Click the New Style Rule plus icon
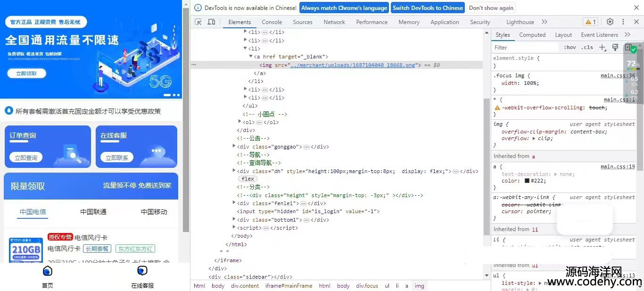This screenshot has width=644, height=291. [x=603, y=47]
